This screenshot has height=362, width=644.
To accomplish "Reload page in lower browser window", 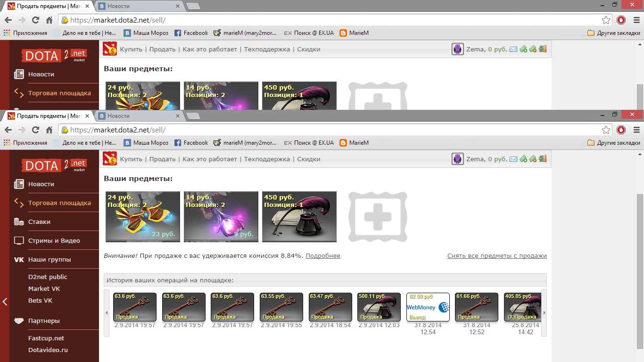I will click(x=35, y=130).
